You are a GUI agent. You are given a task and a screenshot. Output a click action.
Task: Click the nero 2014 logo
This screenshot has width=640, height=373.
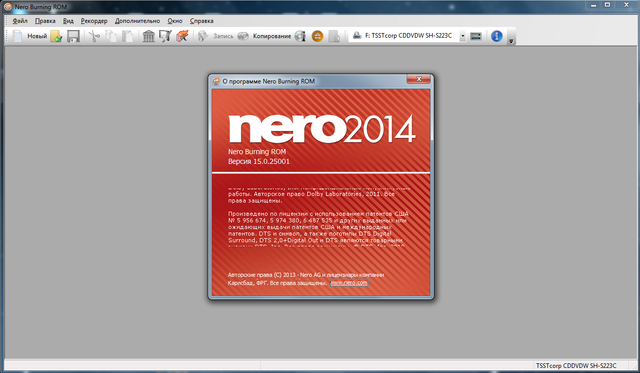tap(322, 129)
